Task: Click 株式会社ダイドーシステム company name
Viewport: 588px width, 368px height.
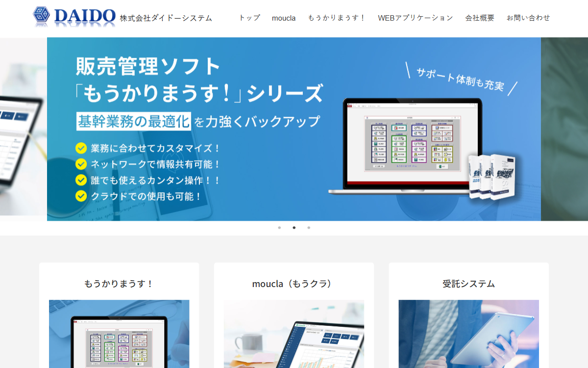Action: click(x=166, y=18)
